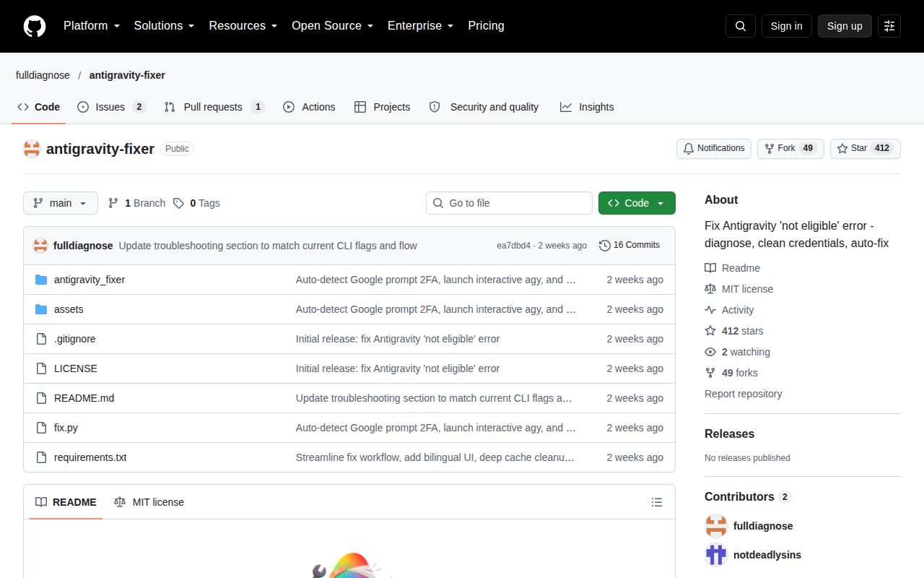Open the README outline list icon
924x578 pixels.
point(657,502)
